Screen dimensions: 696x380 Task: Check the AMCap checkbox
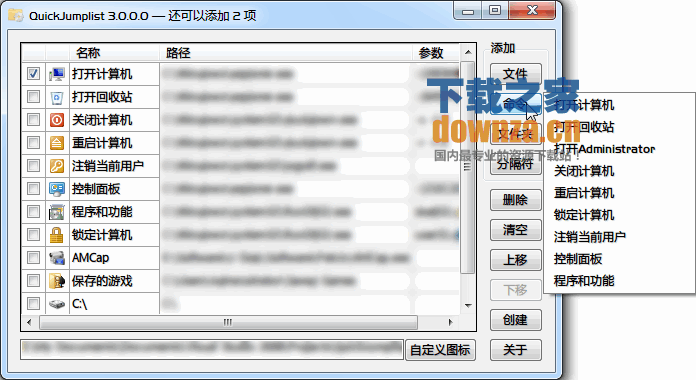(x=33, y=257)
